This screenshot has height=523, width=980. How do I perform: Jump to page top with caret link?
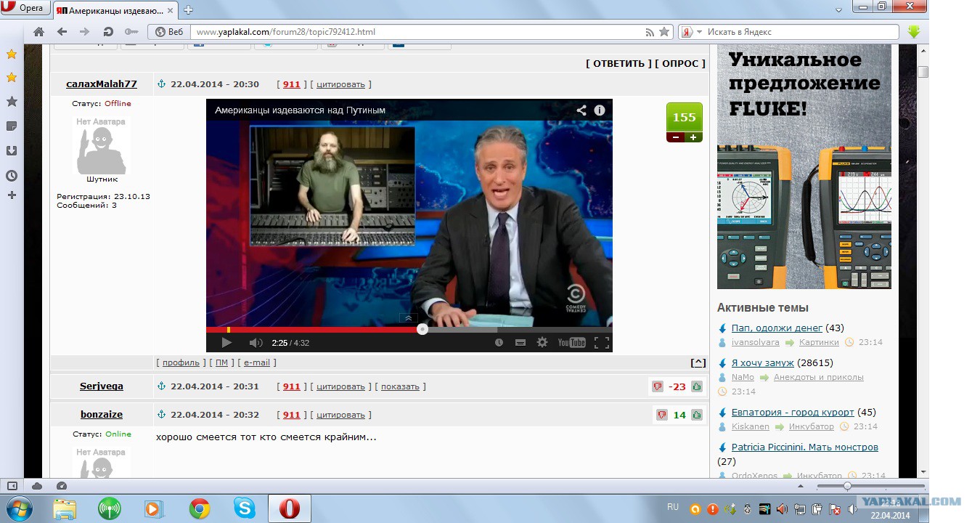[x=698, y=362]
